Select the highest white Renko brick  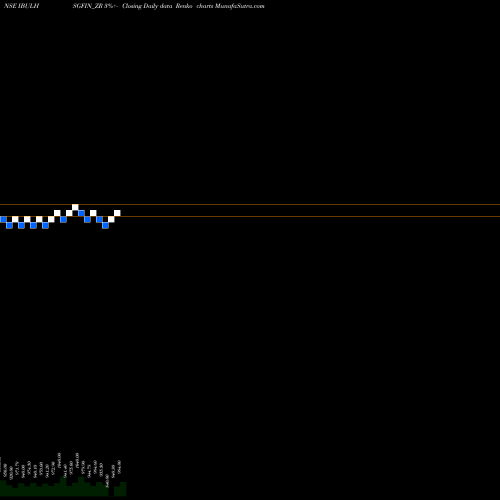75,207
